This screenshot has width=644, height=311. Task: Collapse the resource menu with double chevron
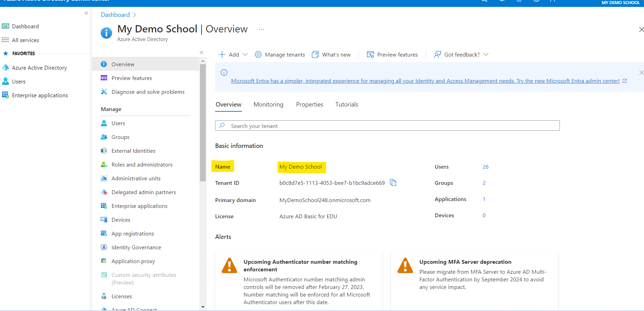point(201,52)
